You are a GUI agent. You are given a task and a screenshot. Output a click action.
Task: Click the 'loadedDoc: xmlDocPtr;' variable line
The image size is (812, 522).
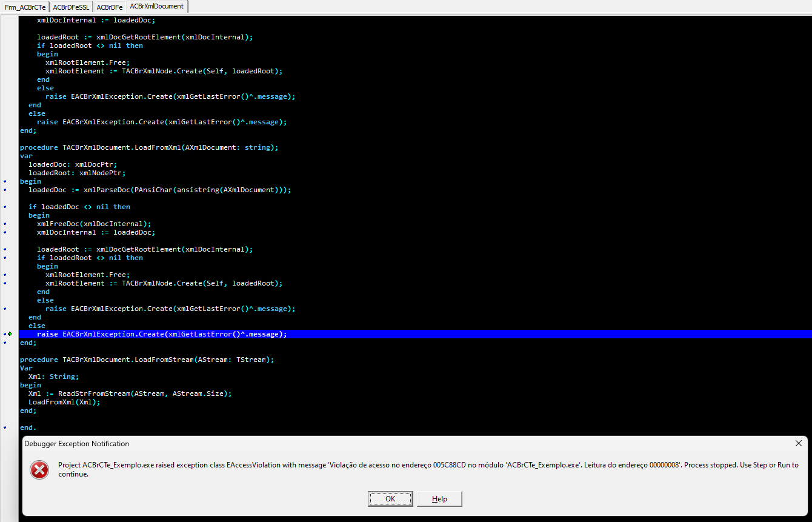pyautogui.click(x=73, y=164)
